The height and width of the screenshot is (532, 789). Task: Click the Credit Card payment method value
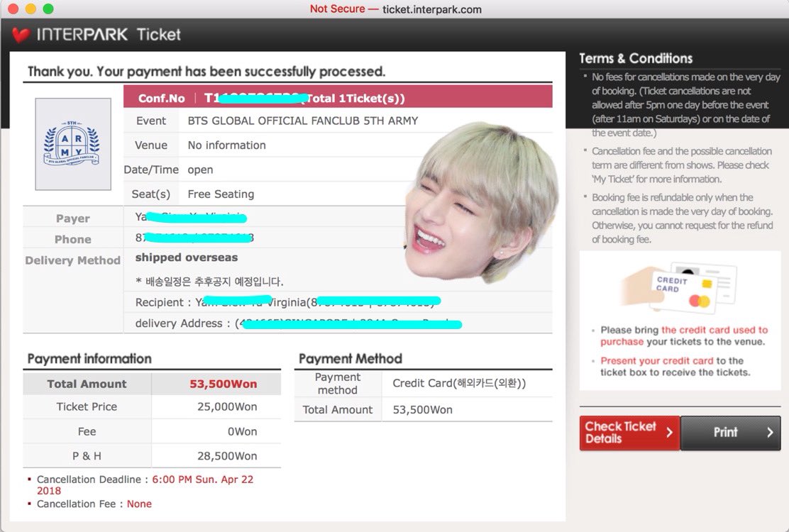pos(459,383)
